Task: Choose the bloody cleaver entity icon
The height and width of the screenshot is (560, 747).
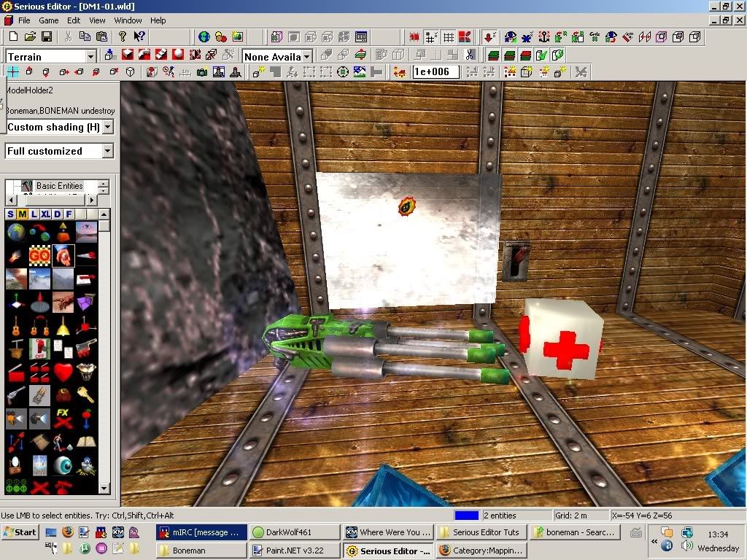Action: [x=86, y=349]
